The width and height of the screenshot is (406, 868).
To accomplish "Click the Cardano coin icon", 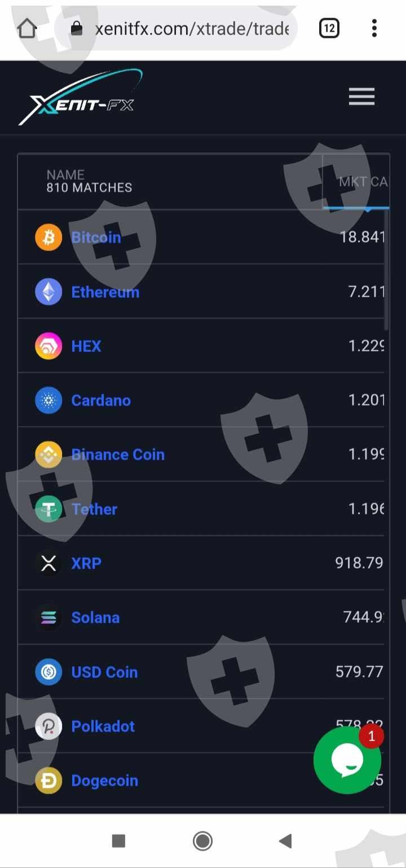I will pyautogui.click(x=48, y=400).
